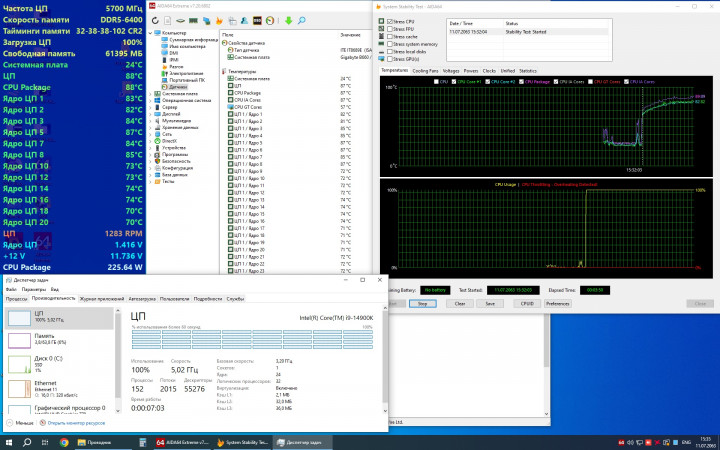The width and height of the screenshot is (720, 450).
Task: Open Процессы tab in Task Manager
Action: pyautogui.click(x=17, y=299)
